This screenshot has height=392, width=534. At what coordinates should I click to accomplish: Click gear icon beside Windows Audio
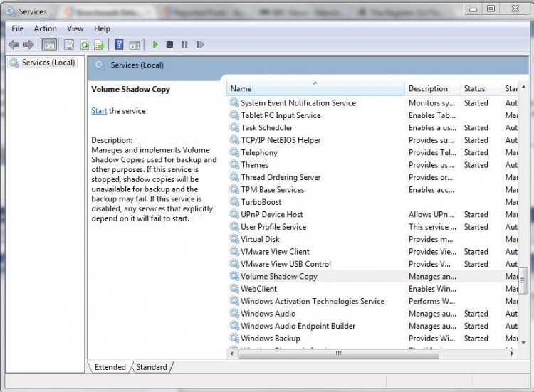[x=234, y=314]
